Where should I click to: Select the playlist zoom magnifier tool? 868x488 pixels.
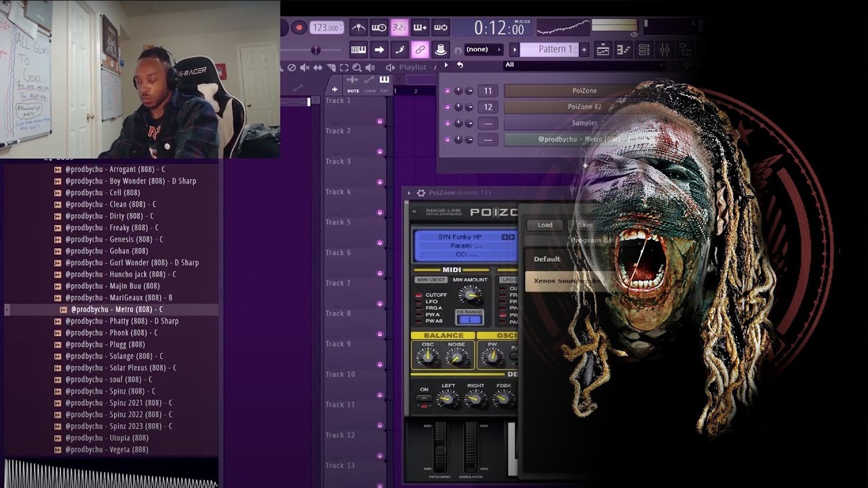[x=357, y=67]
